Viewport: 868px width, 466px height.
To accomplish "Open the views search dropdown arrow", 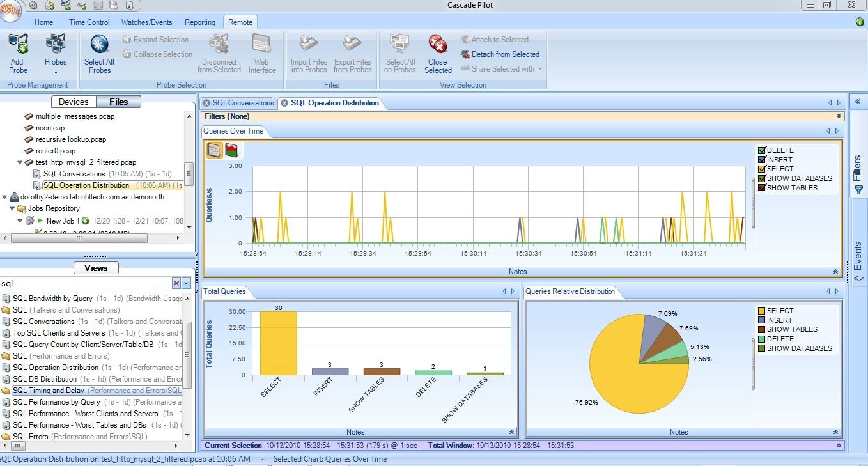I will (186, 283).
